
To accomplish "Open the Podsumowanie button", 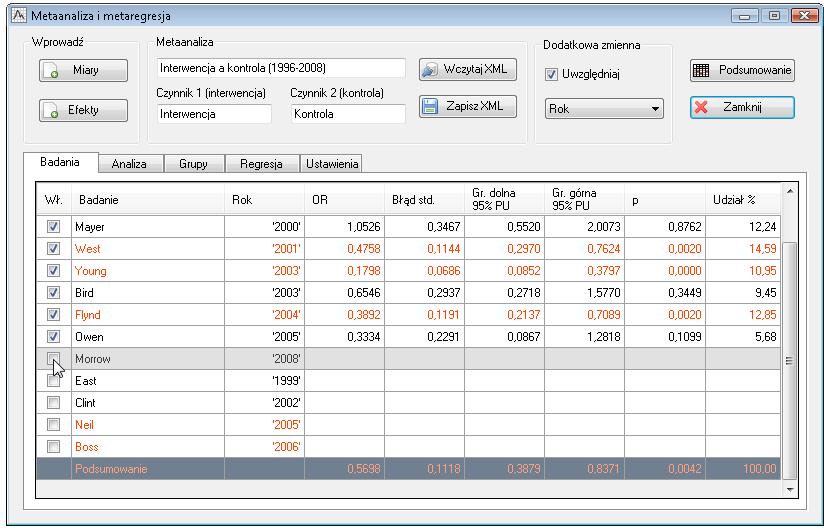I will pos(742,70).
